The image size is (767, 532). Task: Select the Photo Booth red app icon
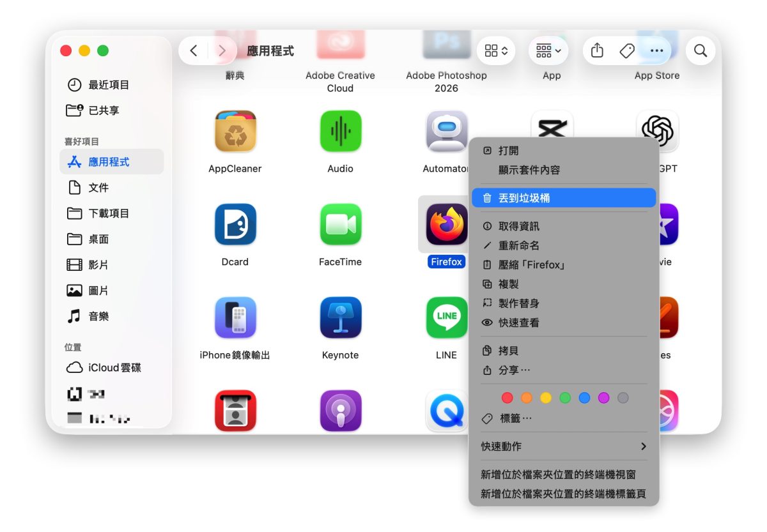[x=235, y=411]
